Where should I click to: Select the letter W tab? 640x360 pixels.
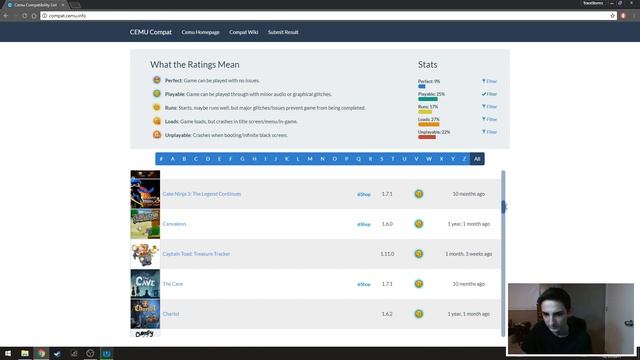(429, 159)
